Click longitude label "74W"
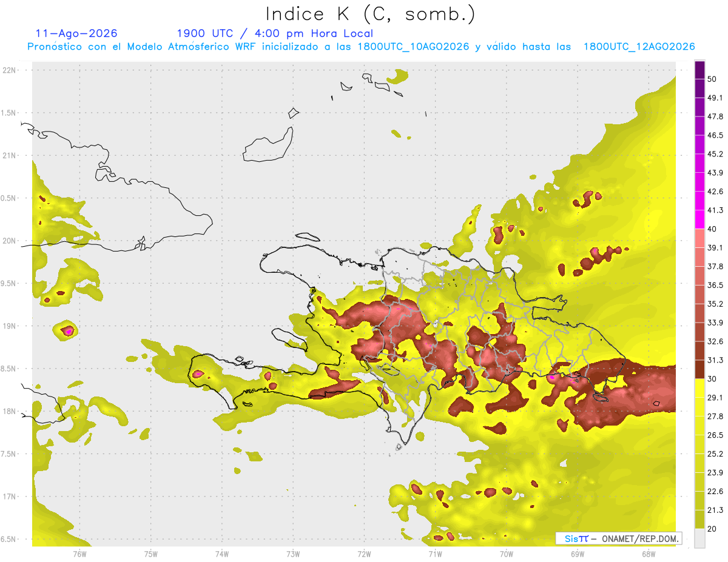728x562 pixels. pos(221,554)
